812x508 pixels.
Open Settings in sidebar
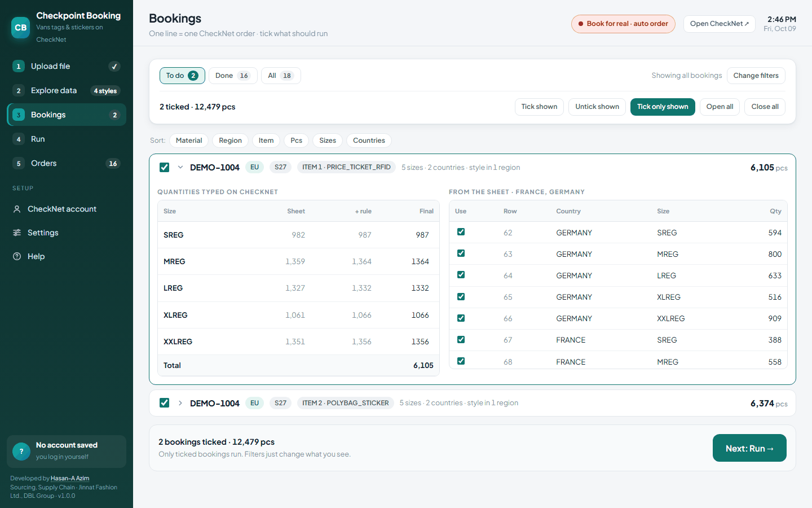pos(67,233)
